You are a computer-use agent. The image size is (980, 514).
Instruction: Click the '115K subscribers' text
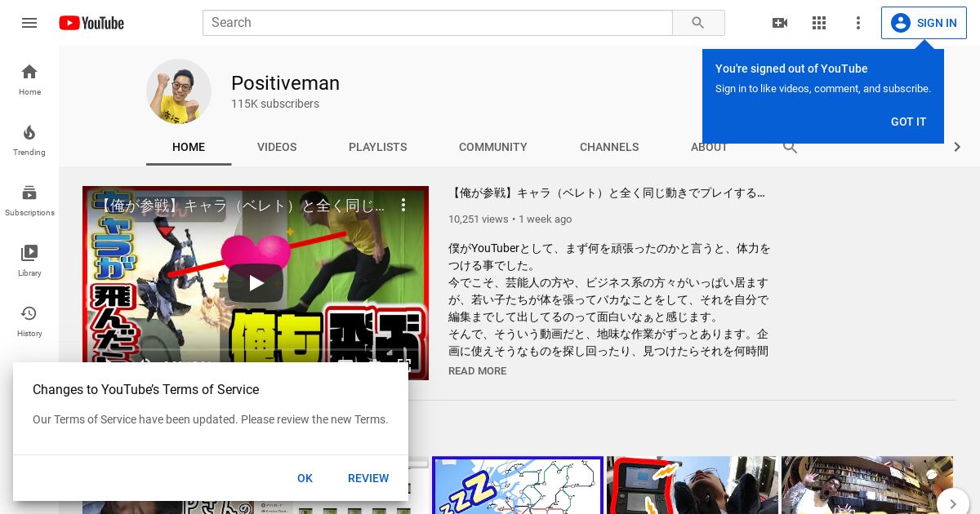coord(275,104)
